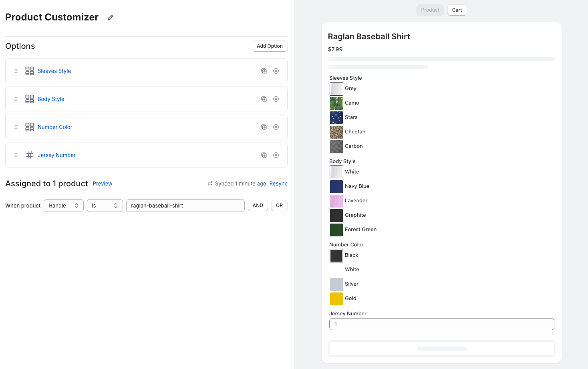
Task: Click the swatch-grid icon for Sleeves Style
Action: pyautogui.click(x=30, y=71)
